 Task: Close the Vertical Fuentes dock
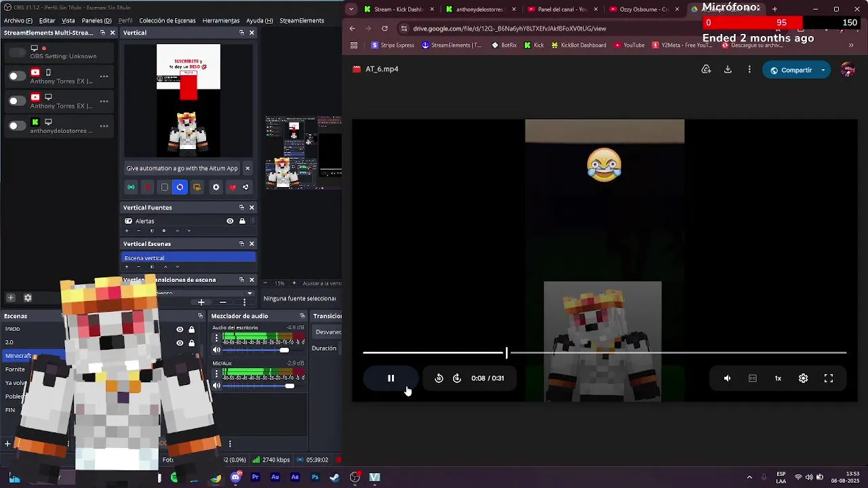(252, 207)
